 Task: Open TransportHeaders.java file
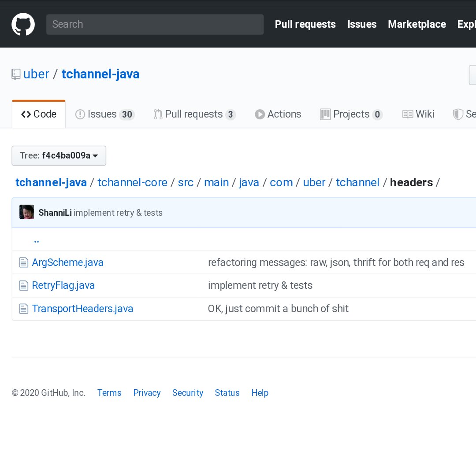pos(82,309)
